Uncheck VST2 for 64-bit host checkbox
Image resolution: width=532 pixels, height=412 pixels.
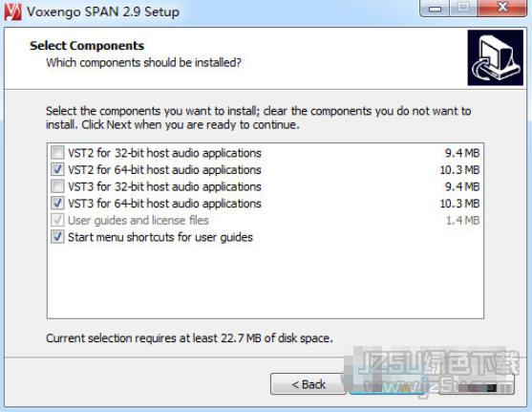point(57,169)
